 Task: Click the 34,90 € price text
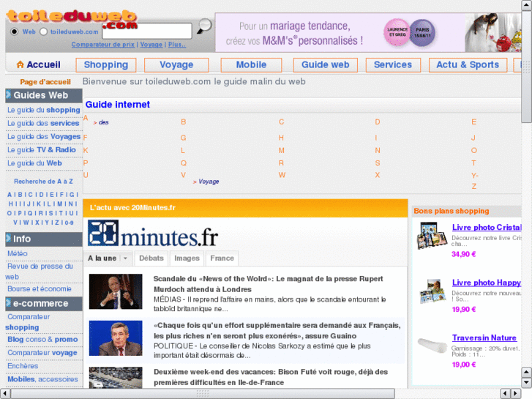[x=463, y=254]
